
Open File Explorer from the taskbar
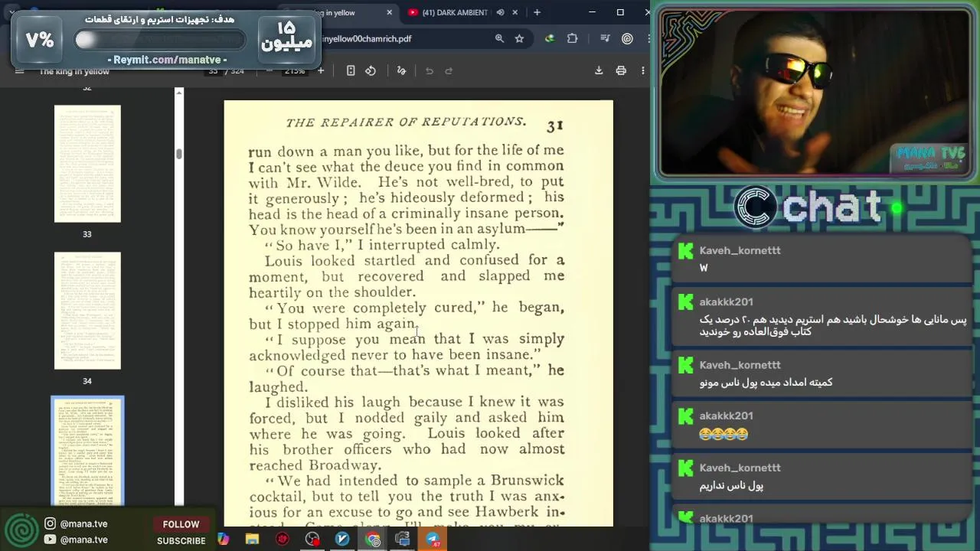point(252,539)
